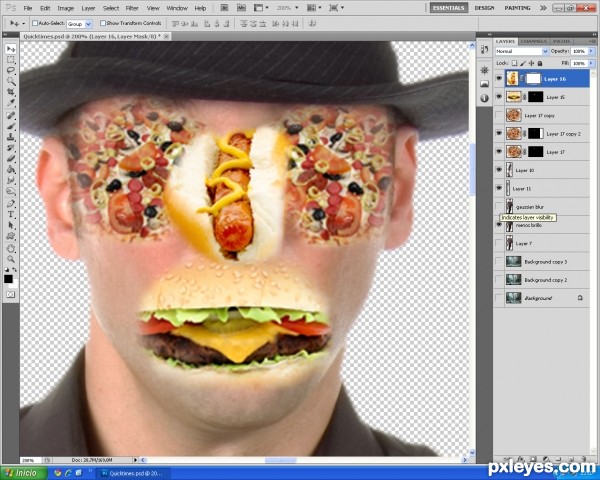Expand more workspaces with the double-chevron
The height and width of the screenshot is (480, 600).
pos(543,8)
